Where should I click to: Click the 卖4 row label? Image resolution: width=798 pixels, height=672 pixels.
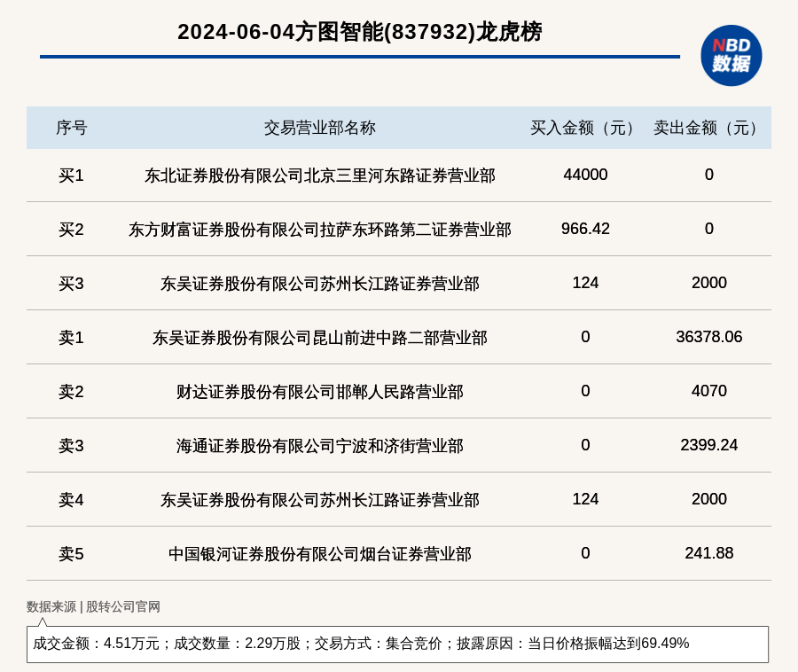point(71,500)
